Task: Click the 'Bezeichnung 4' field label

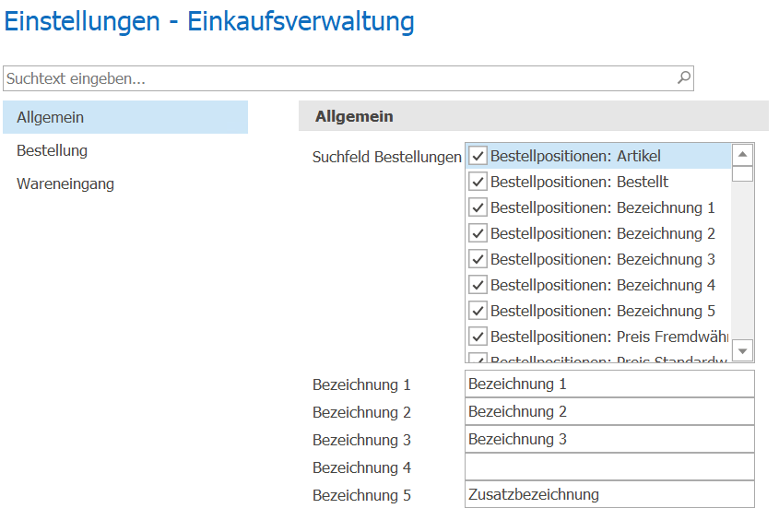Action: [x=361, y=468]
